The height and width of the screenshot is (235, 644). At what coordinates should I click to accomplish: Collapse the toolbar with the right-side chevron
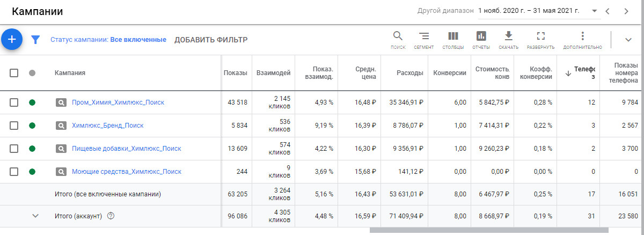pos(628,39)
